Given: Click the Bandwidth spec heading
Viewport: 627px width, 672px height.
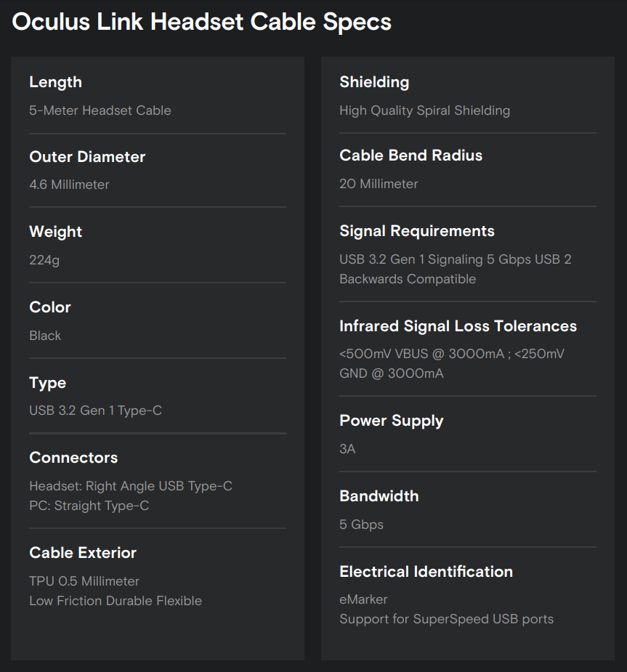Looking at the screenshot, I should coord(379,496).
